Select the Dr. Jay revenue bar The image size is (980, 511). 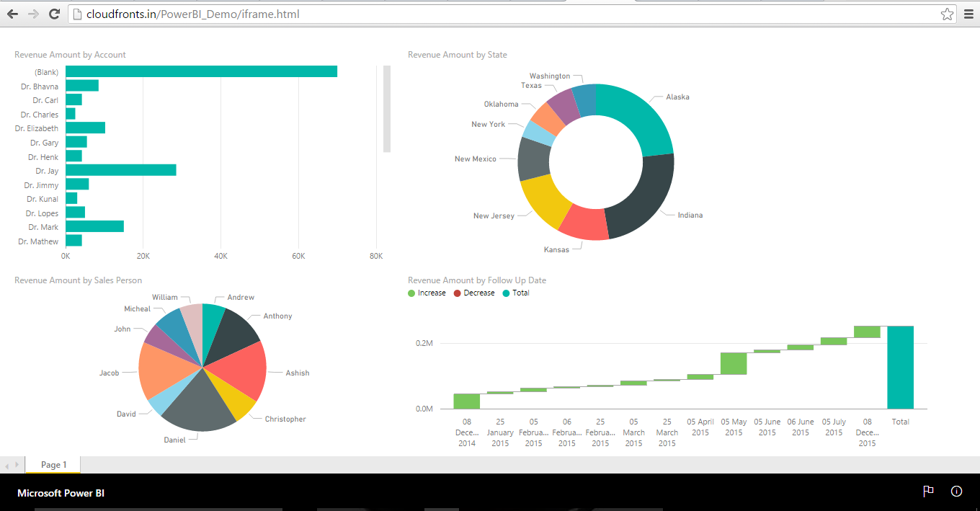coord(120,170)
